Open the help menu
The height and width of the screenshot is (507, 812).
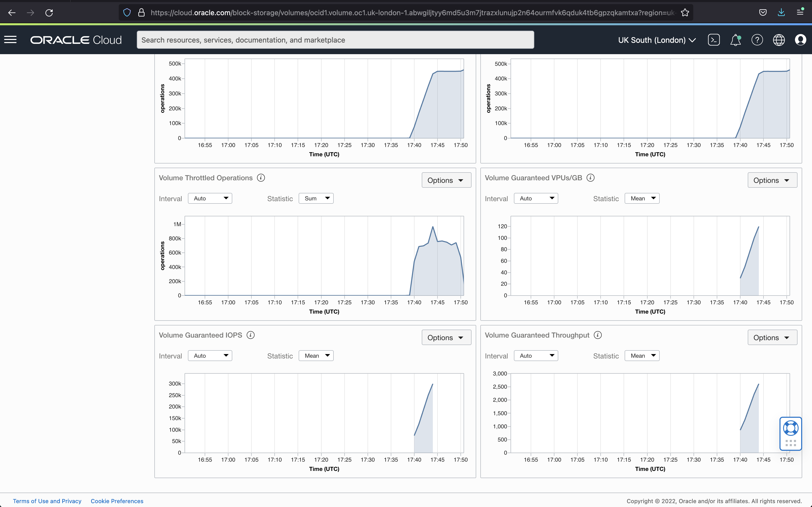757,39
